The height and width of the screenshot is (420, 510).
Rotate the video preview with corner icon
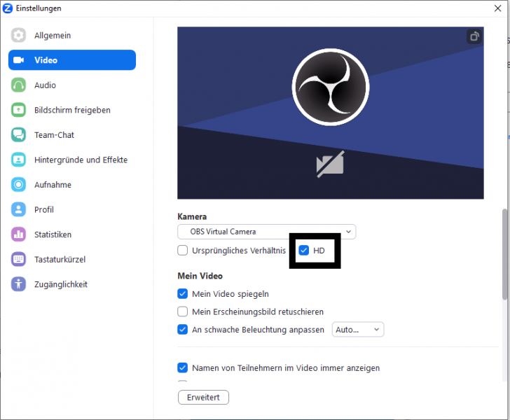(474, 36)
